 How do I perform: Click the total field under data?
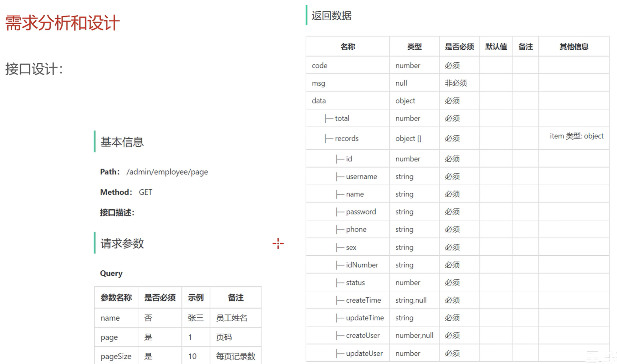tap(342, 118)
